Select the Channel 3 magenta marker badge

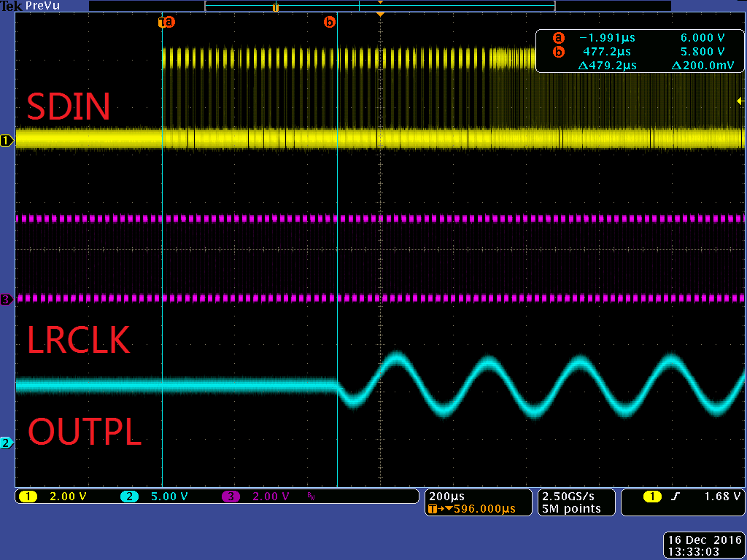(6, 299)
